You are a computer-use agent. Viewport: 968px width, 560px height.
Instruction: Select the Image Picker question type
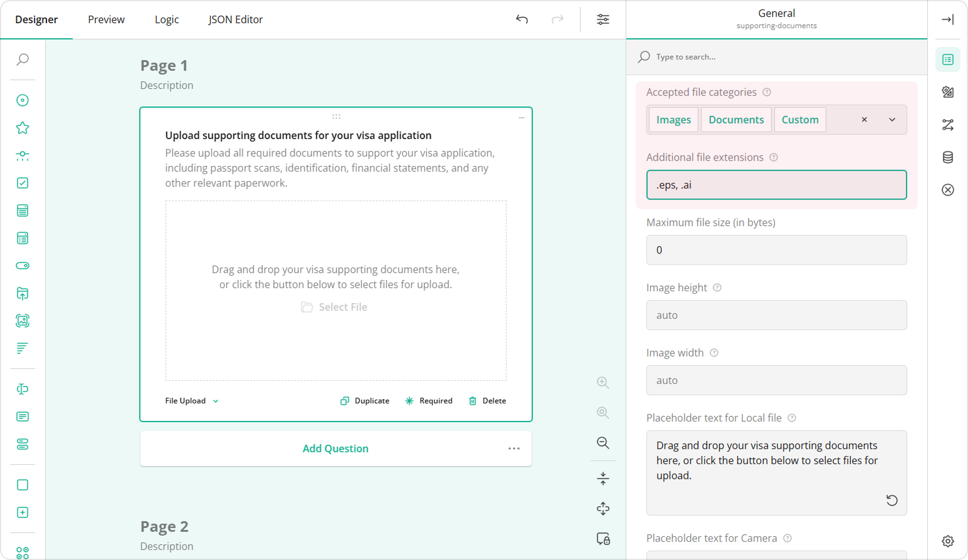(x=23, y=320)
